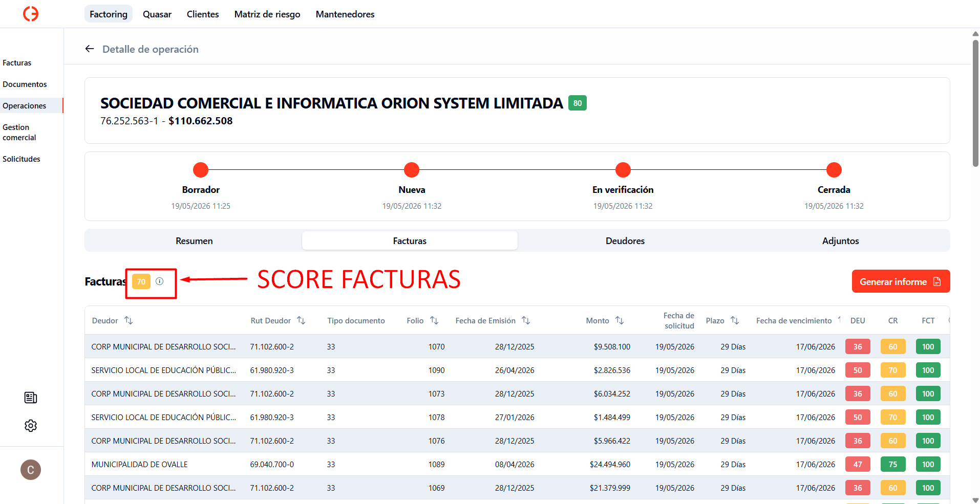Open the Quasar menu
This screenshot has height=504, width=980.
pyautogui.click(x=157, y=14)
